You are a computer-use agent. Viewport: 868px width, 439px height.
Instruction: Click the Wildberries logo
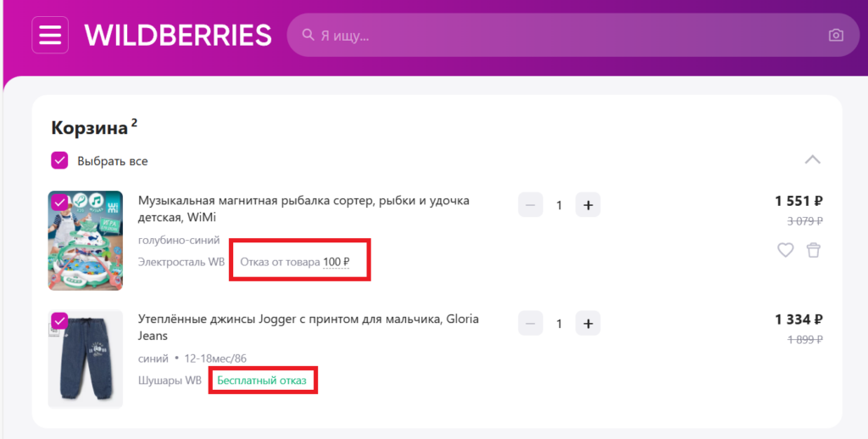click(x=178, y=36)
